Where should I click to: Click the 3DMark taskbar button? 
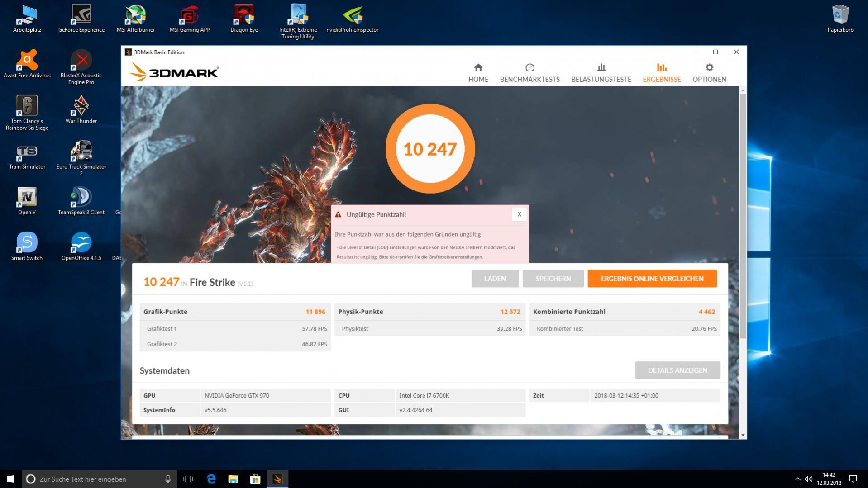tap(277, 479)
